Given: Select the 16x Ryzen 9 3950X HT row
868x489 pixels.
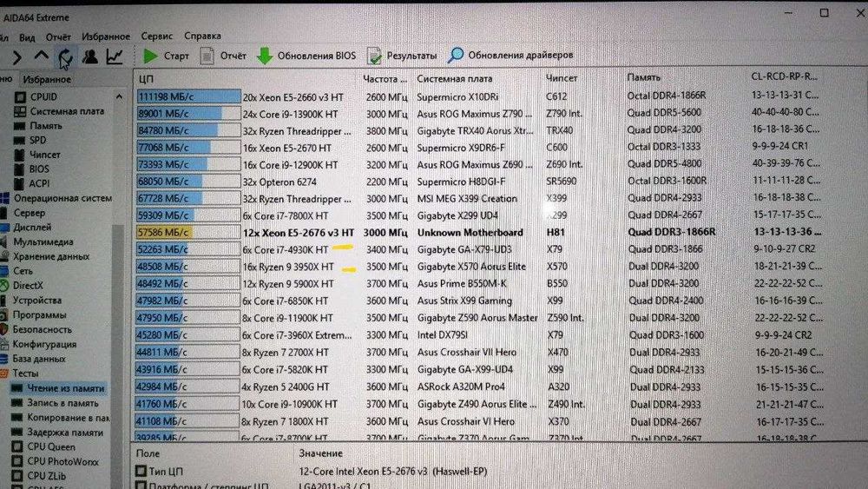Looking at the screenshot, I should [x=479, y=267].
